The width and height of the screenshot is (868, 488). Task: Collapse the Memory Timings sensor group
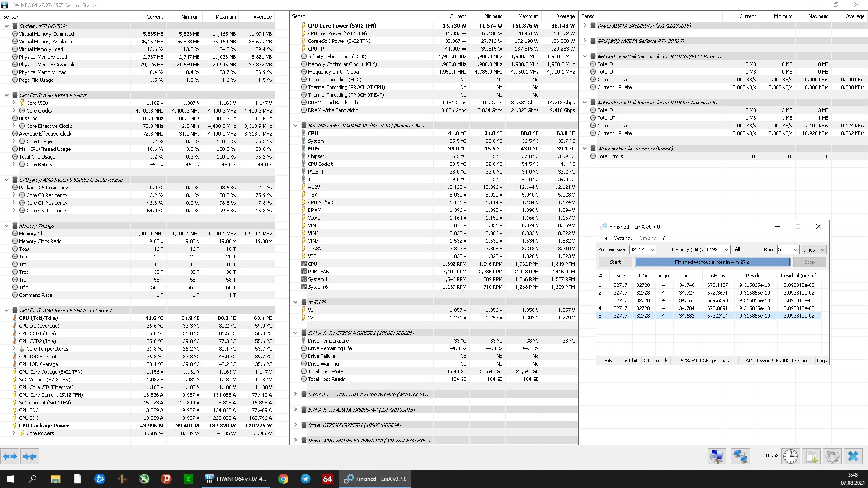pos(6,226)
